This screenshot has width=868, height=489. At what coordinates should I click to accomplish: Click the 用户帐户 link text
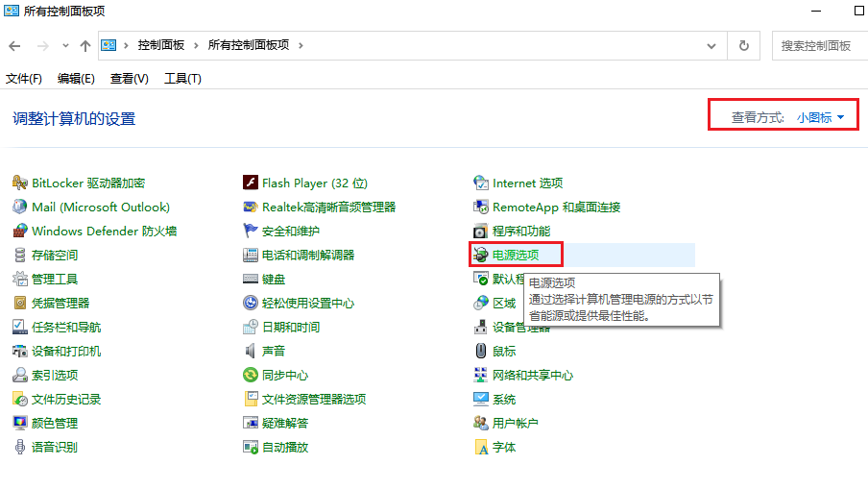point(516,423)
